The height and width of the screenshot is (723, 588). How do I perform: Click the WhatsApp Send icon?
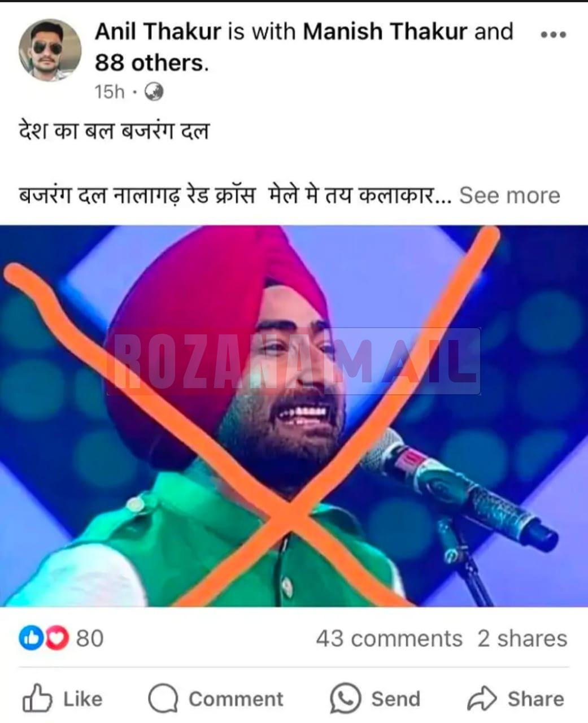tap(345, 699)
